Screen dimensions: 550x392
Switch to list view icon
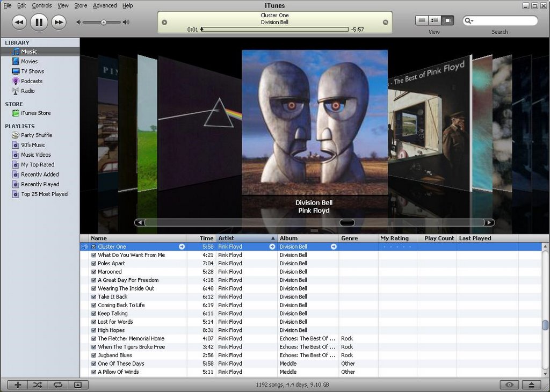click(422, 20)
